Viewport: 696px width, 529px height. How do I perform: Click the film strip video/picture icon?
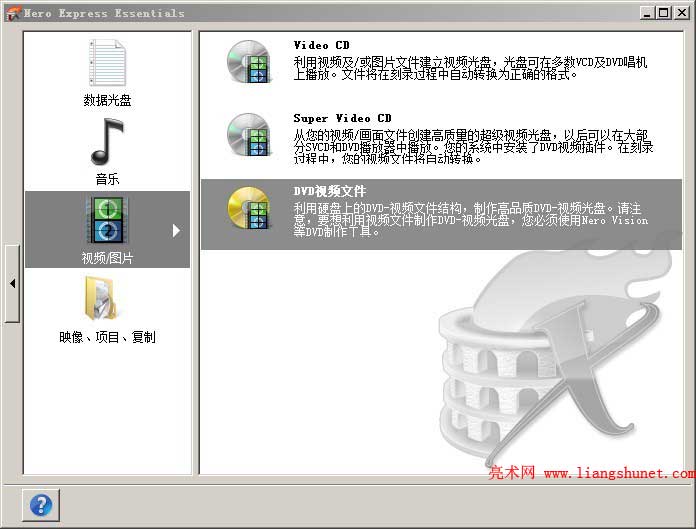tap(107, 221)
